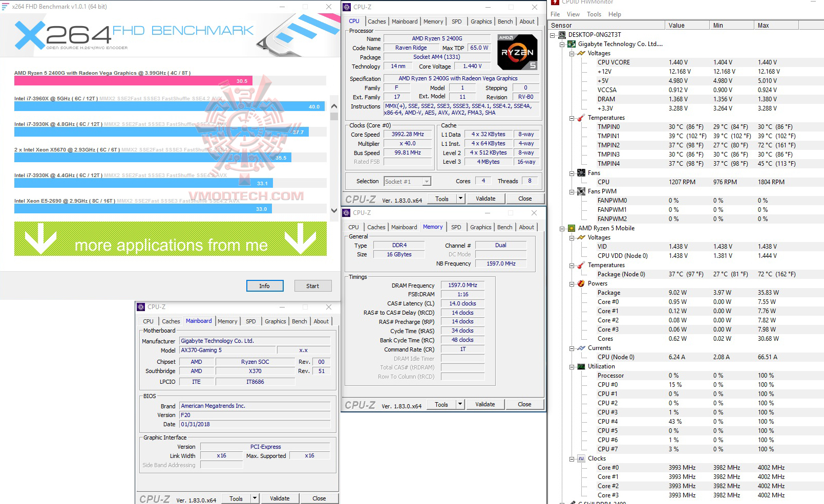The image size is (824, 504).
Task: Click the Fans icon in the sensor tree
Action: 581,173
